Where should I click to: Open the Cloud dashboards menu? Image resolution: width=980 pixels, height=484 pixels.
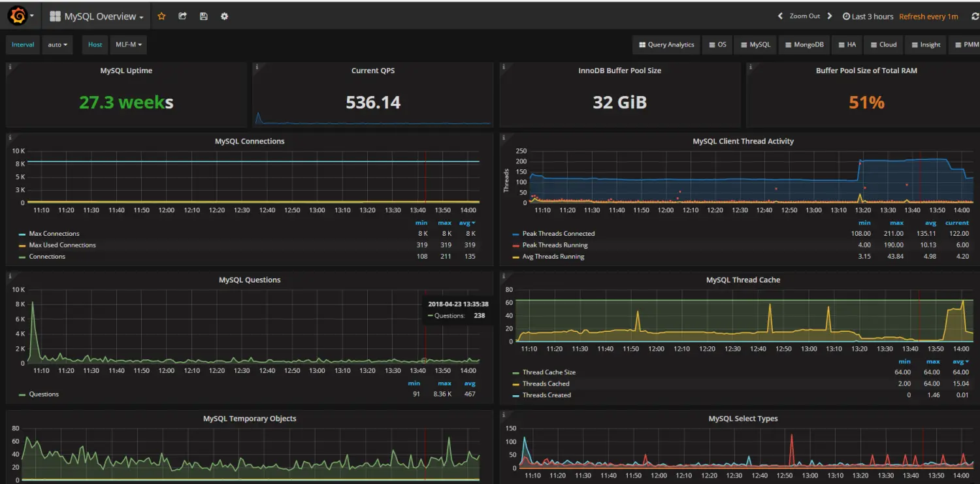[x=883, y=44]
